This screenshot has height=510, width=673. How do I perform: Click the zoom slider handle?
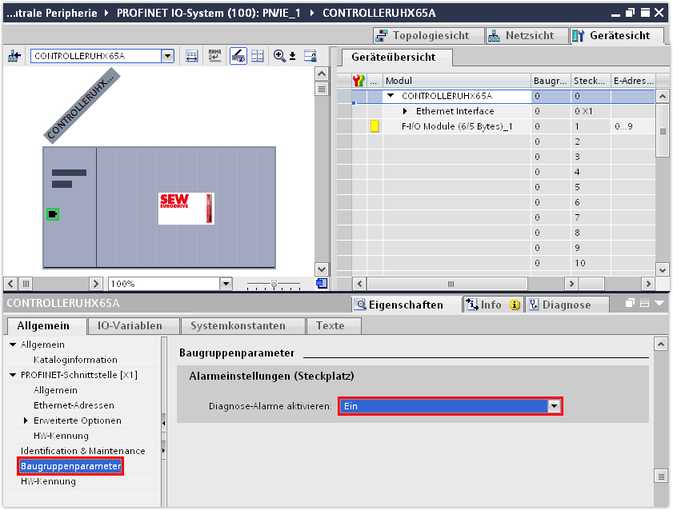(x=273, y=284)
